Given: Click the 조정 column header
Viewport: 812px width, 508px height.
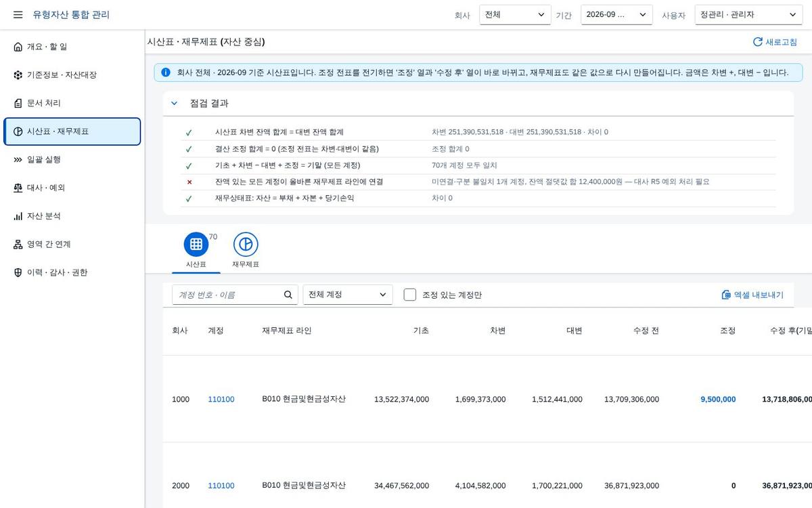Looking at the screenshot, I should 728,331.
